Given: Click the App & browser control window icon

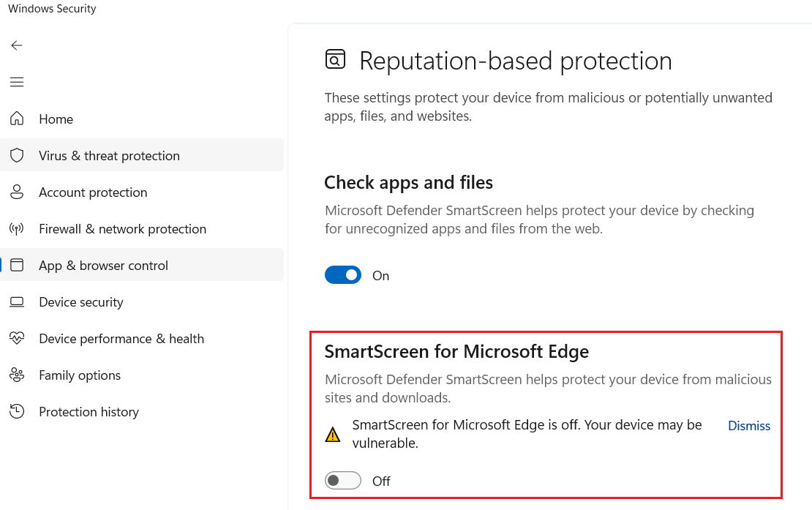Looking at the screenshot, I should pos(17,265).
